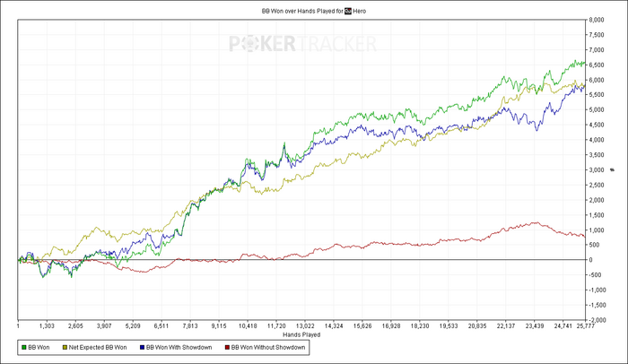This screenshot has height=364, width=628.
Task: Click x-axis tick label 9,115
Action: pyautogui.click(x=219, y=326)
